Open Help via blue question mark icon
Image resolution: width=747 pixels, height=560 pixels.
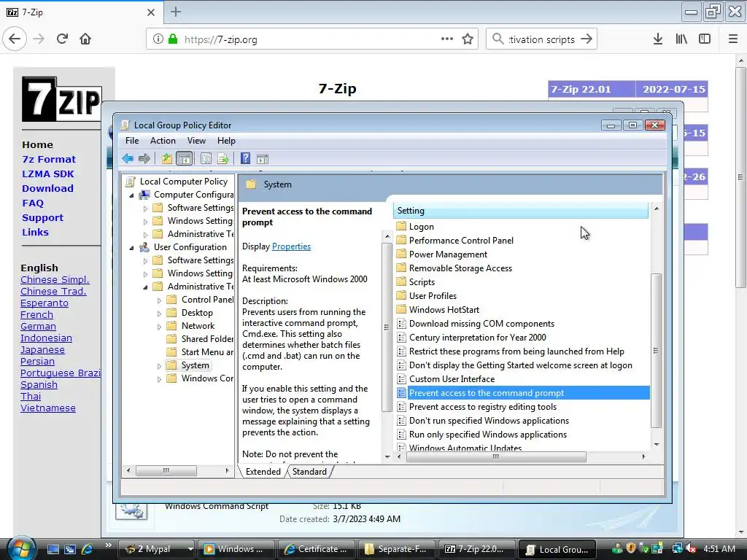pyautogui.click(x=245, y=158)
